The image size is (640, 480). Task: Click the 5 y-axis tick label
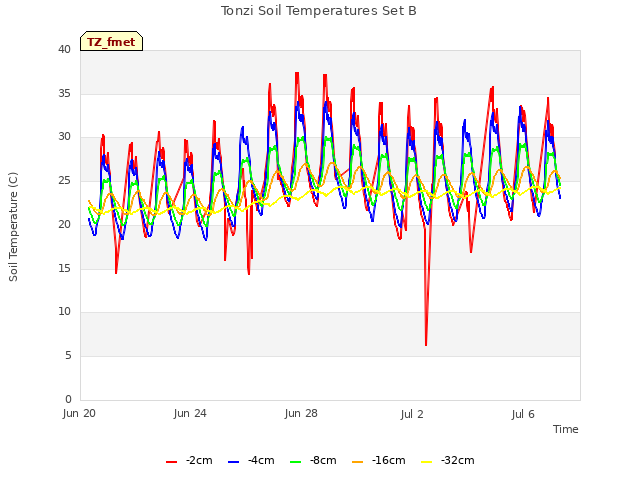[x=68, y=356]
